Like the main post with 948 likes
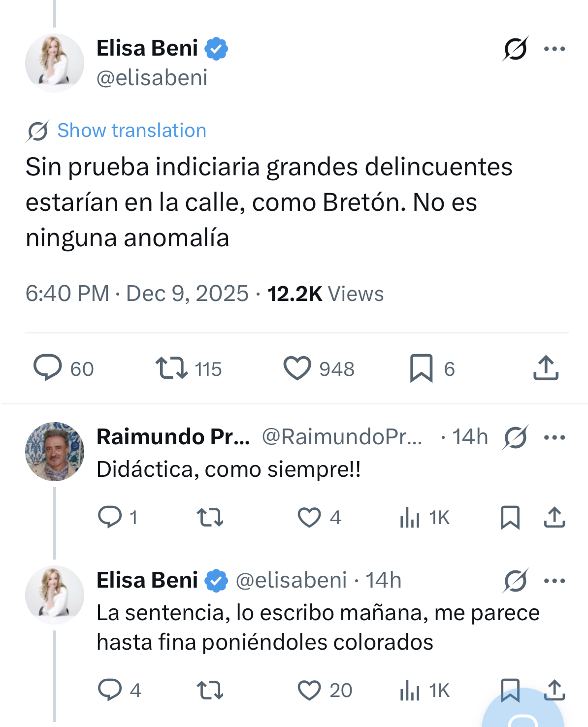The image size is (588, 727). click(x=297, y=368)
